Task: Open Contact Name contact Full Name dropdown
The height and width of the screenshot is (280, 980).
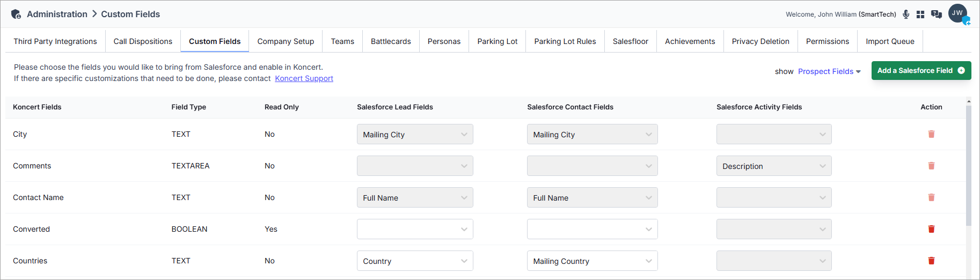Action: tap(592, 197)
